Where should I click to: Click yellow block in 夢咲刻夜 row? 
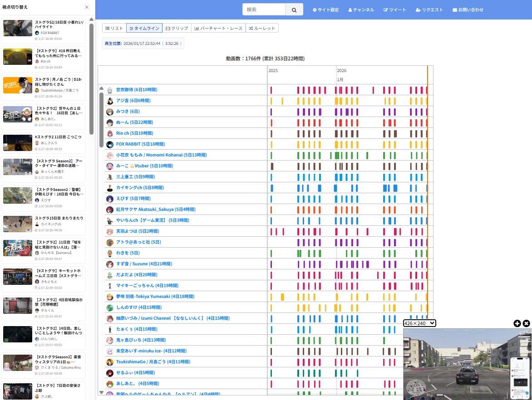[x=282, y=297]
